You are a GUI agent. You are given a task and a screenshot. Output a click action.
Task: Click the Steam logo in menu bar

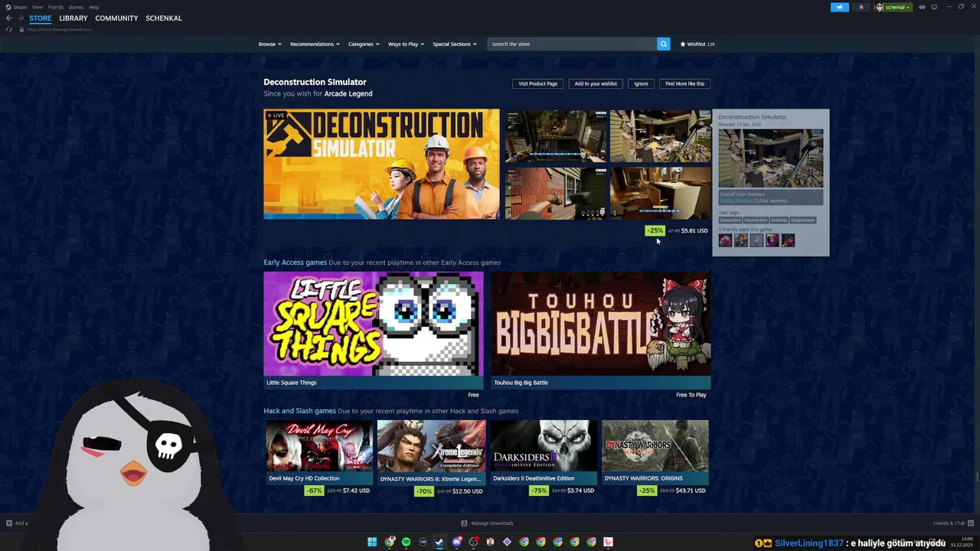click(x=8, y=7)
